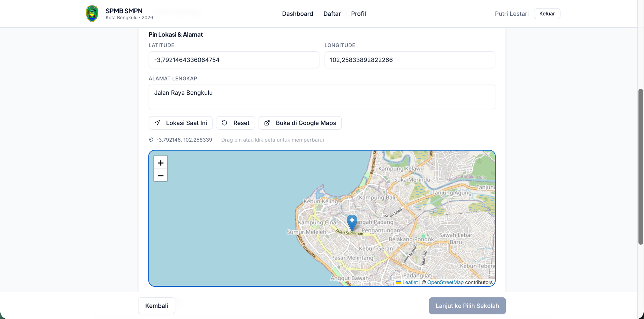Click Kebun Keling label on the map

coord(321,202)
